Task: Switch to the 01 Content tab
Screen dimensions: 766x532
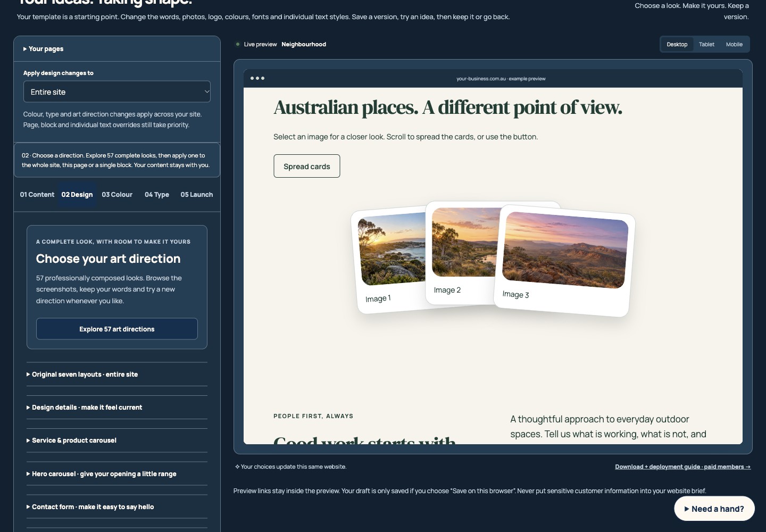Action: [37, 195]
